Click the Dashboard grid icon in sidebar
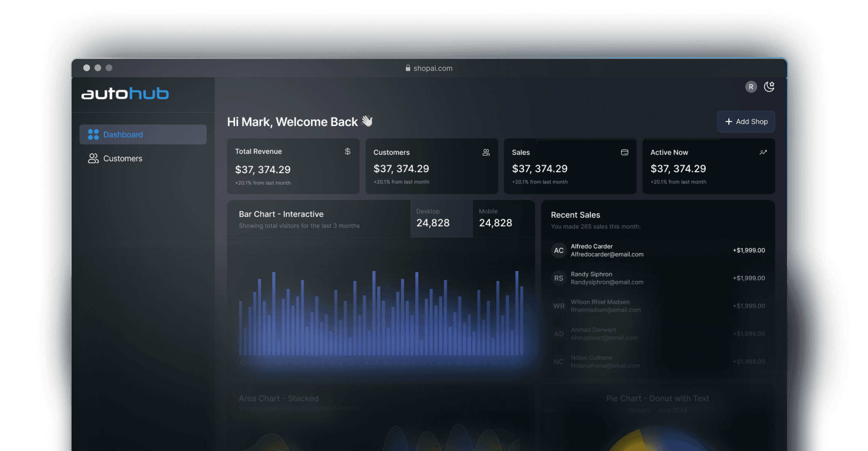Viewport: 868px width, 451px height. coord(93,134)
